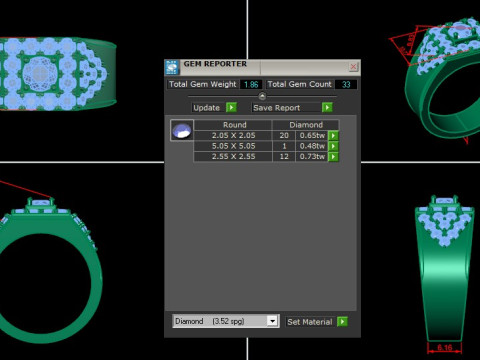Select the 2.55 X 2.55 size cell
The image size is (480, 360).
tap(233, 157)
